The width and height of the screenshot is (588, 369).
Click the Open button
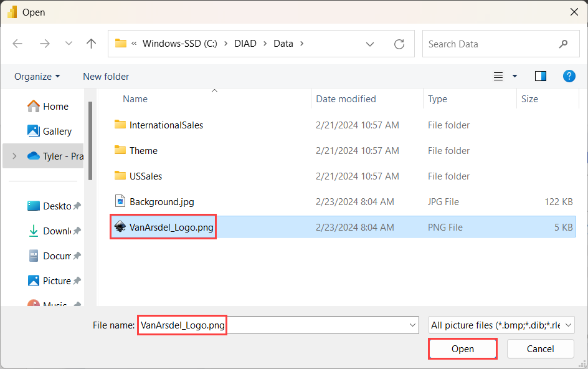pos(463,348)
